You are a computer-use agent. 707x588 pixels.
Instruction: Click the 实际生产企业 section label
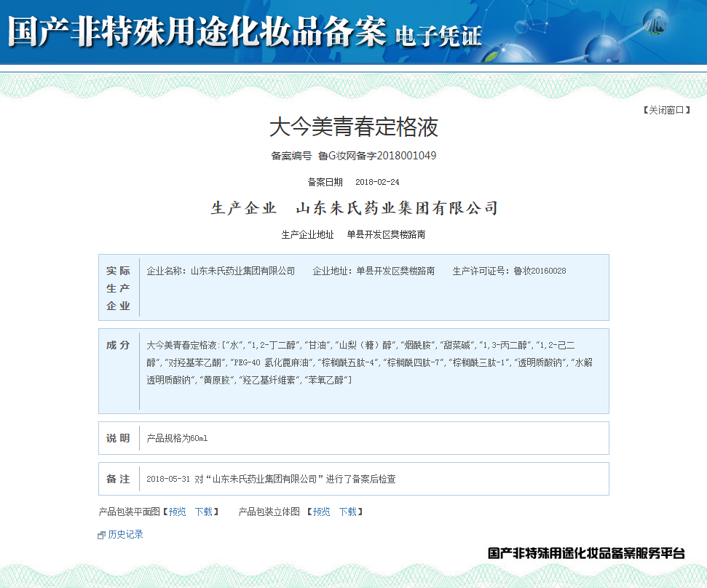point(119,288)
